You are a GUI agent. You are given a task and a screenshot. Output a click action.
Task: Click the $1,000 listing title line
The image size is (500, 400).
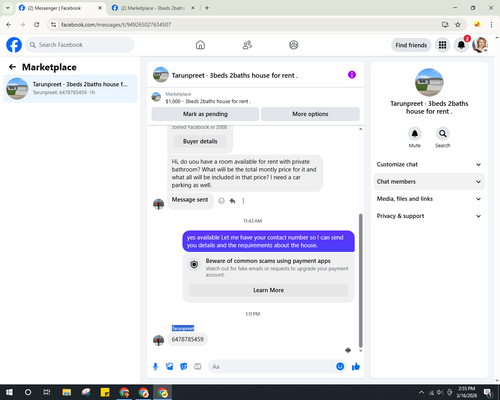208,101
